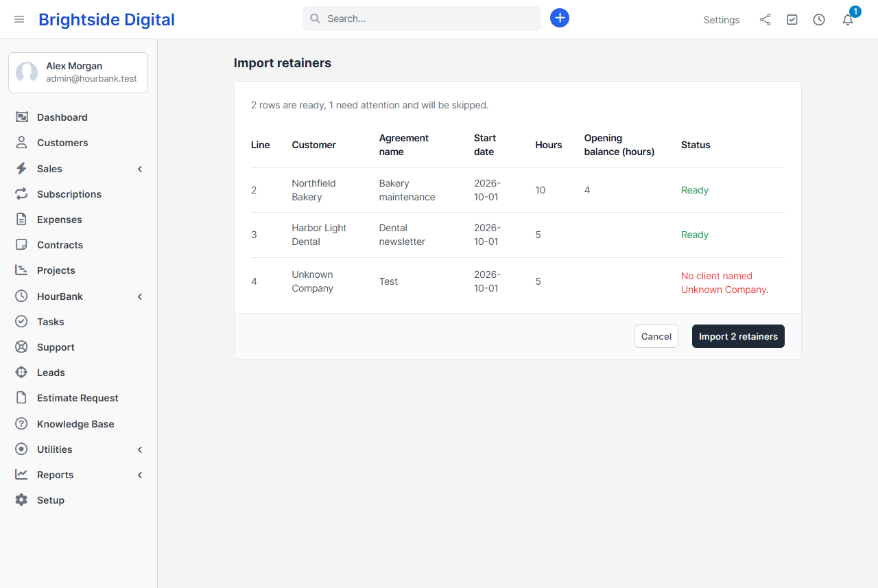This screenshot has height=588, width=878.
Task: Click the Leads crosshair icon
Action: (21, 373)
